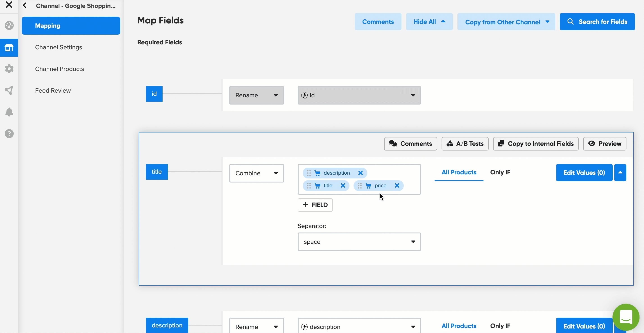This screenshot has height=333, width=644.
Task: Click the blue description field label
Action: click(167, 325)
